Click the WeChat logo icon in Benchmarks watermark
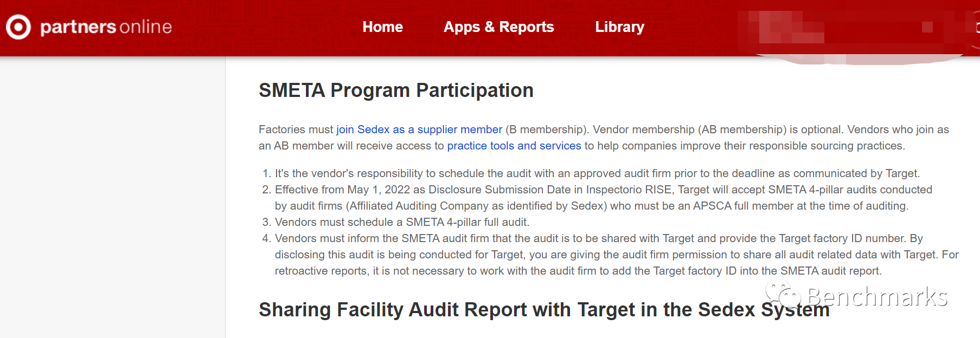The image size is (980, 338). [x=783, y=296]
